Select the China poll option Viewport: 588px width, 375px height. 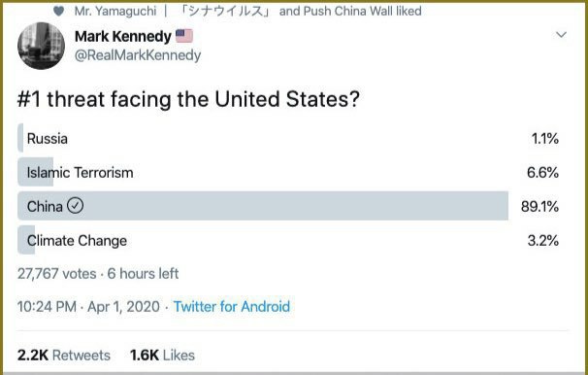pyautogui.click(x=288, y=206)
